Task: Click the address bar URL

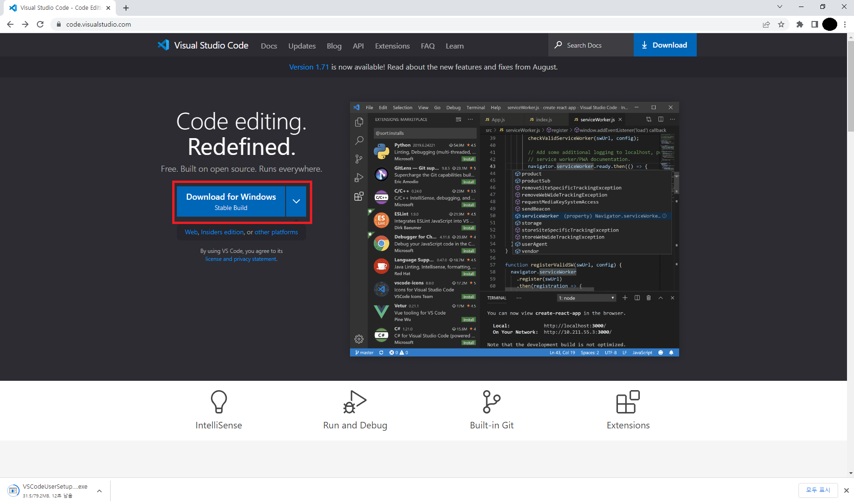Action: 98,24
